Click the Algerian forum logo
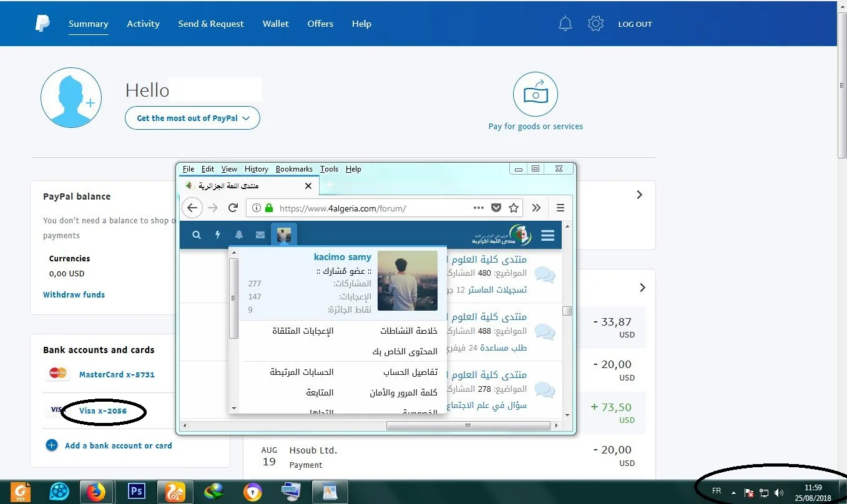 pos(502,235)
